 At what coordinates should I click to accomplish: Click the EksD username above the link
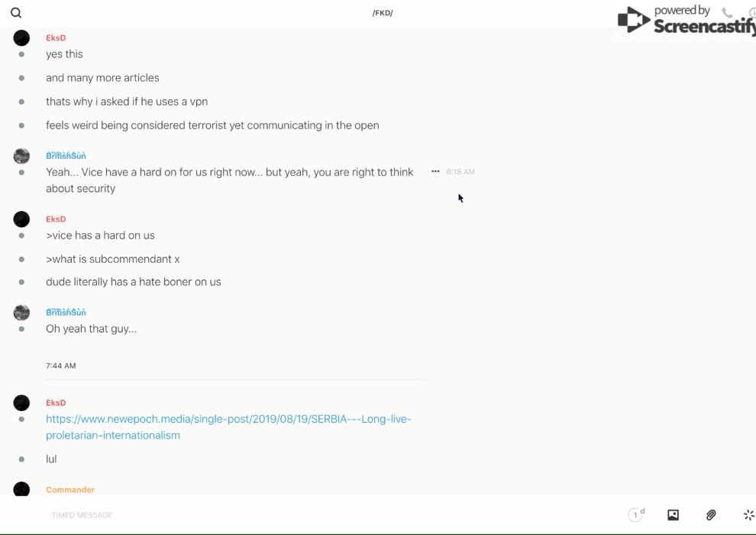pyautogui.click(x=56, y=403)
